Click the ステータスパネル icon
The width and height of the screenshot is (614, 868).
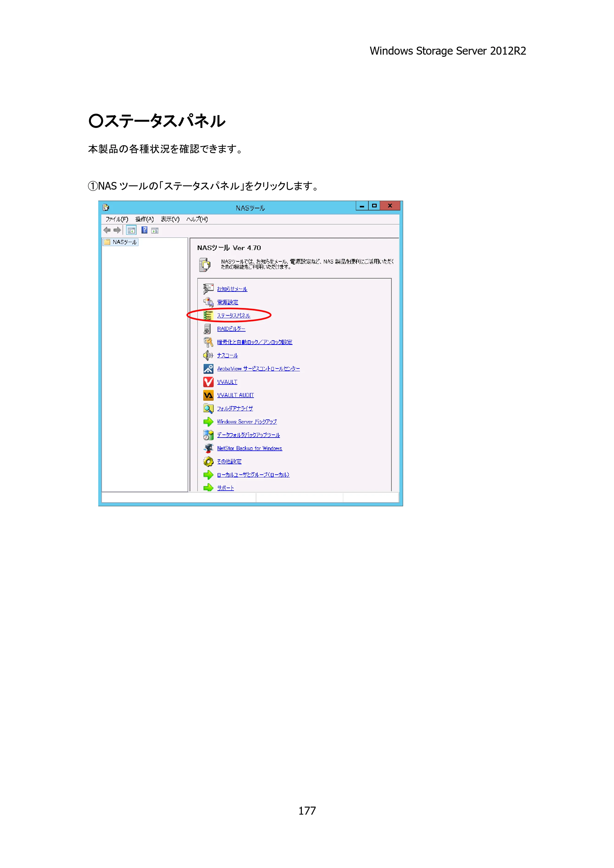[208, 315]
